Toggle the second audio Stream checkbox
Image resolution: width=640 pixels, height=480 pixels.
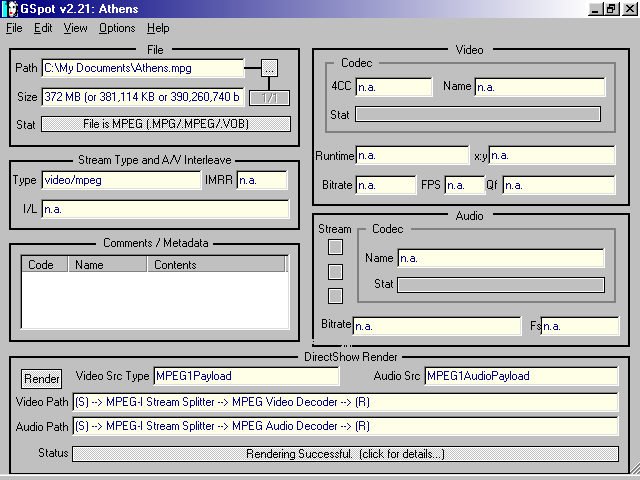[x=336, y=272]
